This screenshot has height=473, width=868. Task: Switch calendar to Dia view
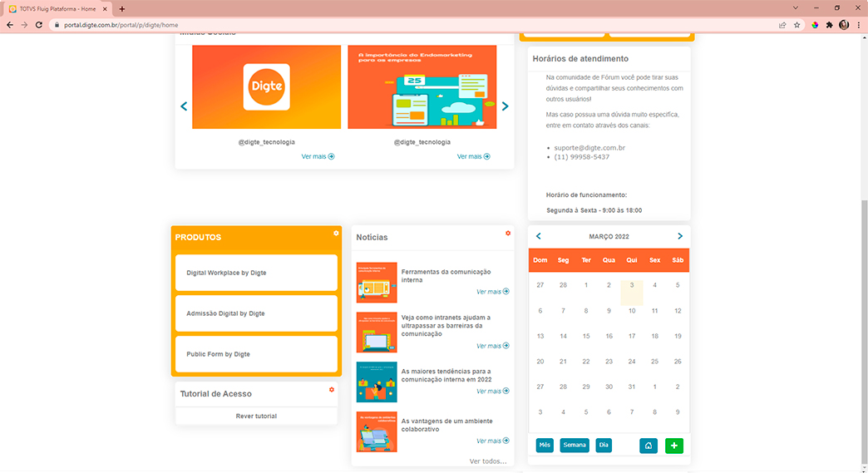604,446
